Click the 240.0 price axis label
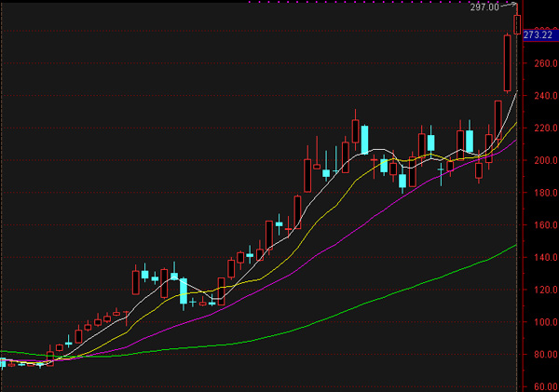 pos(546,96)
